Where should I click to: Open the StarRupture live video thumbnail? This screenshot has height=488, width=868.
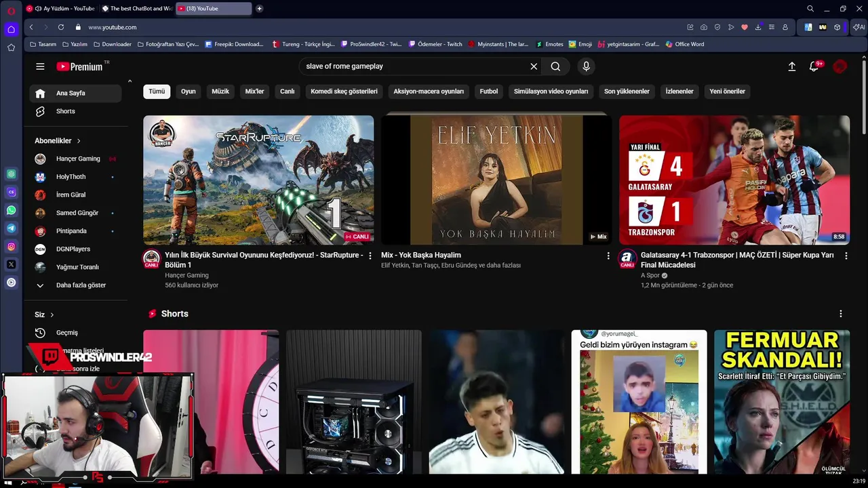click(x=258, y=180)
